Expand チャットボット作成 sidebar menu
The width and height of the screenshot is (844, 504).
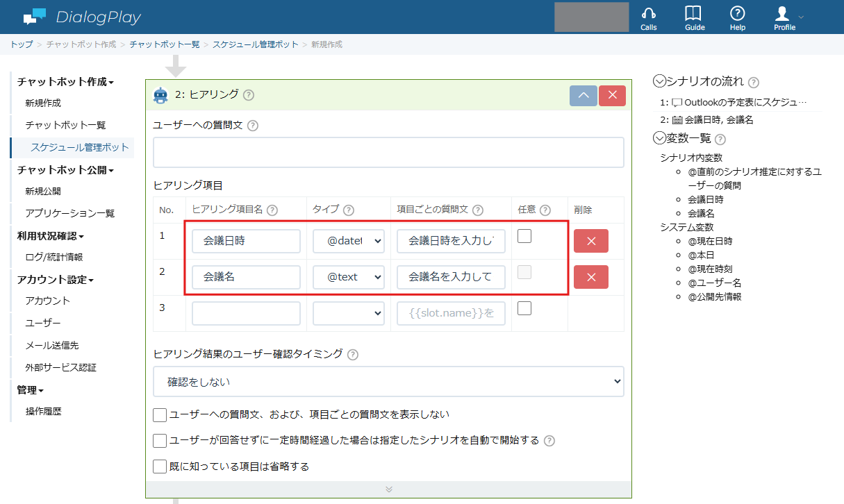tap(65, 81)
